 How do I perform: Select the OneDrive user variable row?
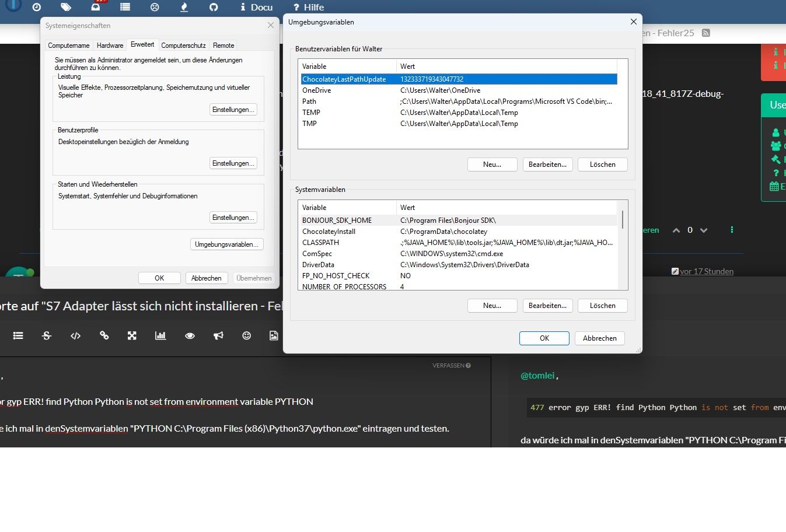point(459,90)
